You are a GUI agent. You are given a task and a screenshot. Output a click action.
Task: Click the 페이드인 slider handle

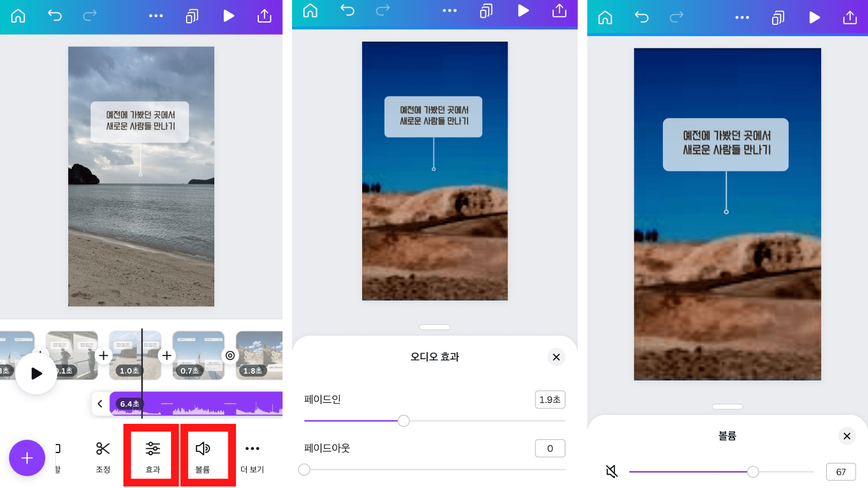[403, 421]
